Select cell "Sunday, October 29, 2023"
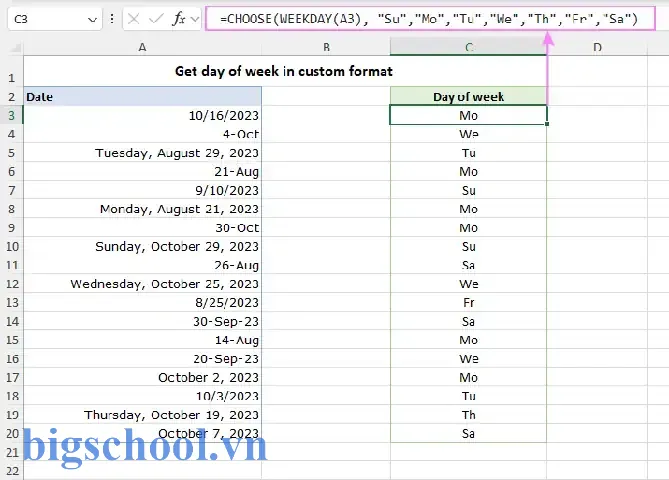Image resolution: width=669 pixels, height=480 pixels. point(143,246)
